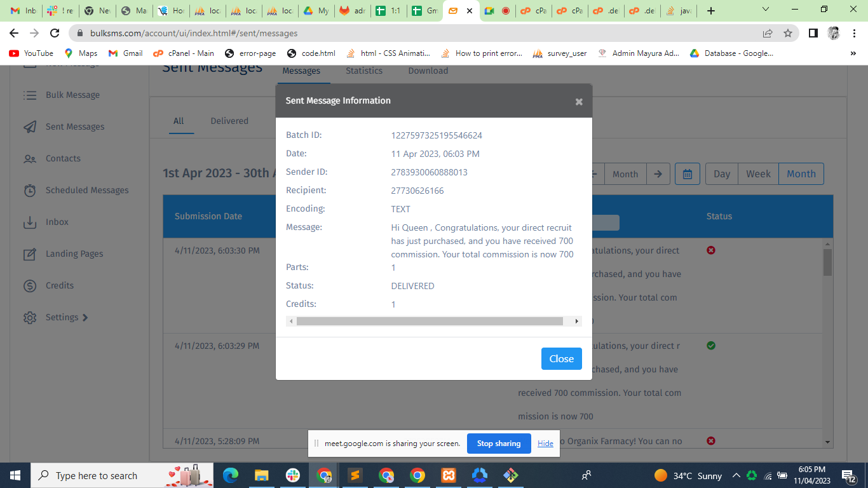Go to next month with arrow
The height and width of the screenshot is (488, 868).
click(658, 174)
